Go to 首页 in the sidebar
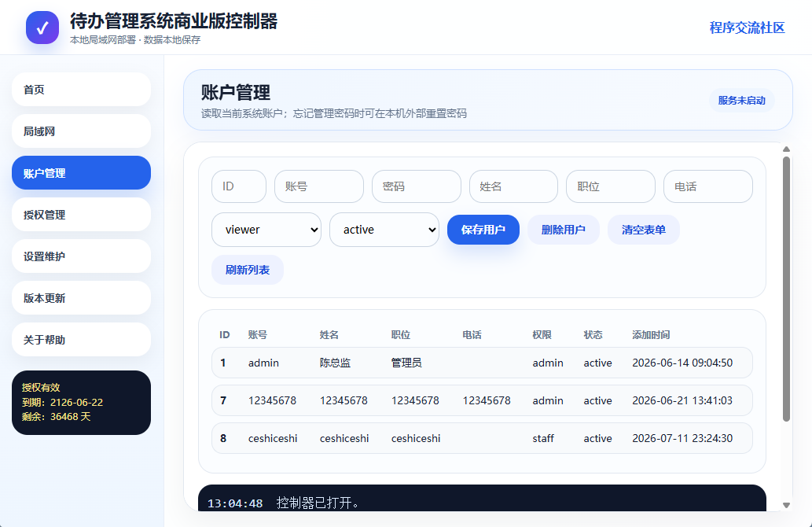 point(81,89)
